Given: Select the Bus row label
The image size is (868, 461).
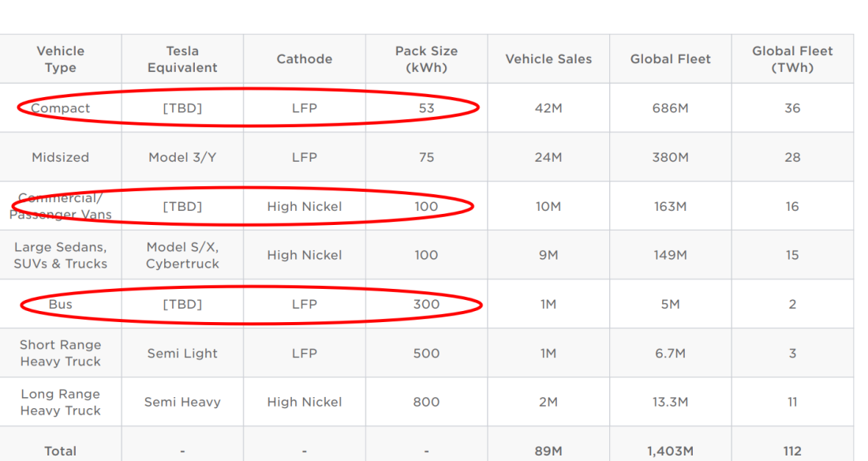Looking at the screenshot, I should [60, 304].
